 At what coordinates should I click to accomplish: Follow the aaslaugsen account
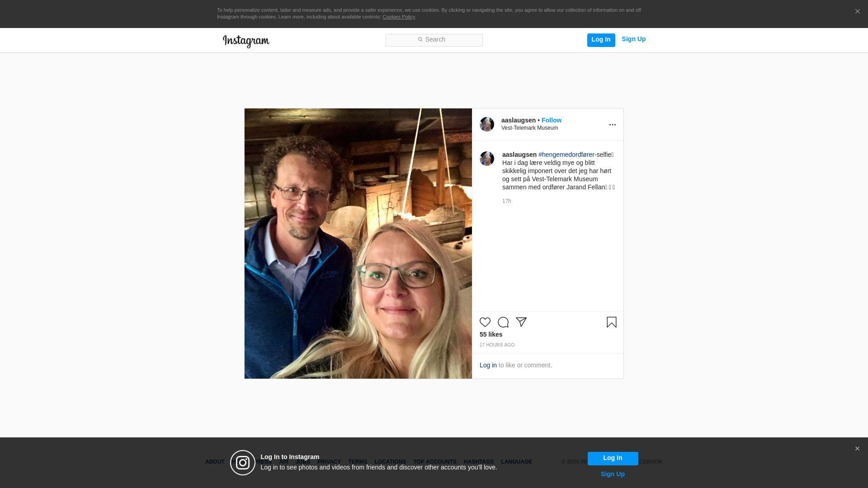click(551, 120)
